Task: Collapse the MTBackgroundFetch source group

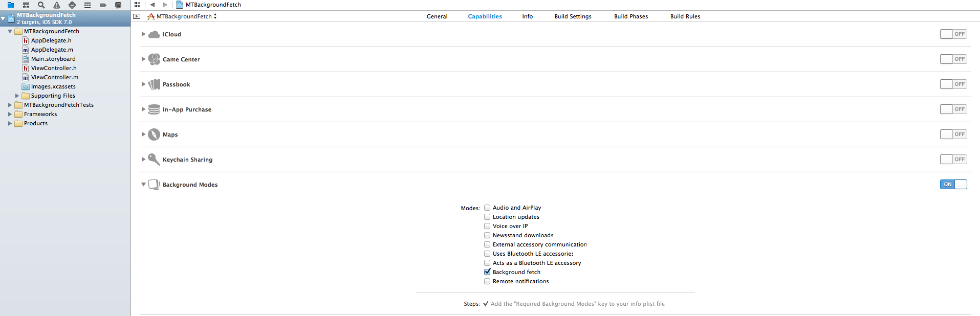Action: tap(10, 31)
